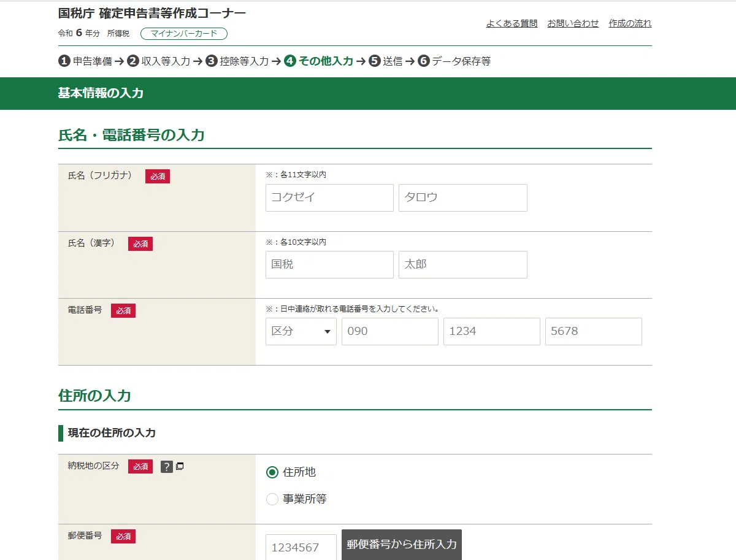Select the 住所地 radio button
The width and height of the screenshot is (736, 560).
272,472
